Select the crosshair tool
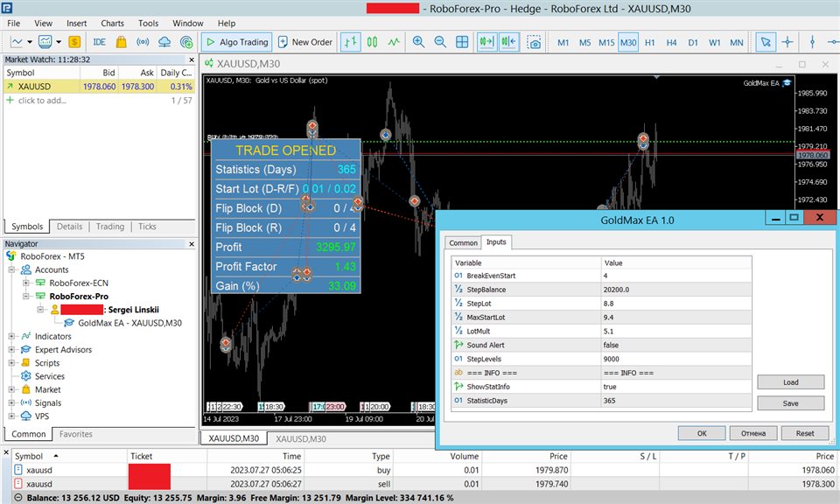Screen dimensions: 840x504 click(787, 42)
